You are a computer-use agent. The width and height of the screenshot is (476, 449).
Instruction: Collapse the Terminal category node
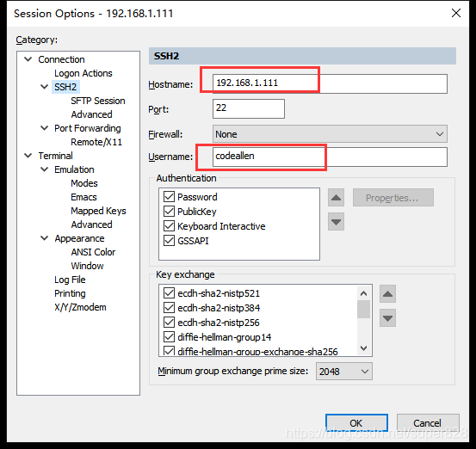click(28, 156)
